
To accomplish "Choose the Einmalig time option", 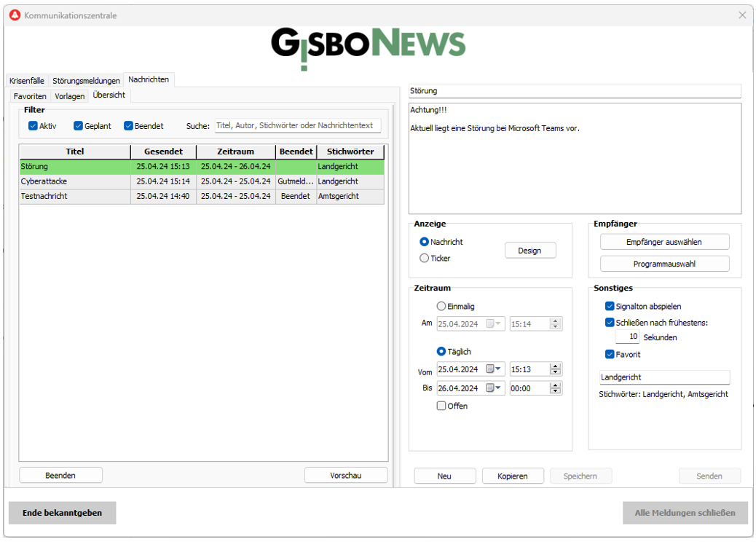I will click(441, 306).
